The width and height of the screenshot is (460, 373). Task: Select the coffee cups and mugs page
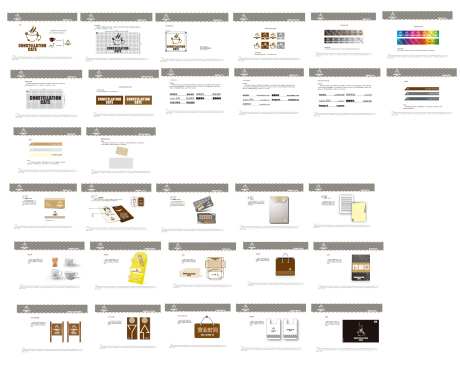pyautogui.click(x=49, y=266)
